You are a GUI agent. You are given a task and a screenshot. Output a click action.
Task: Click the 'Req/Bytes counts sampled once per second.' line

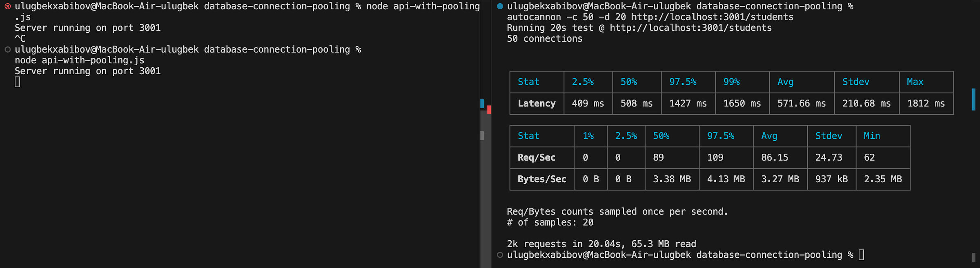(617, 212)
